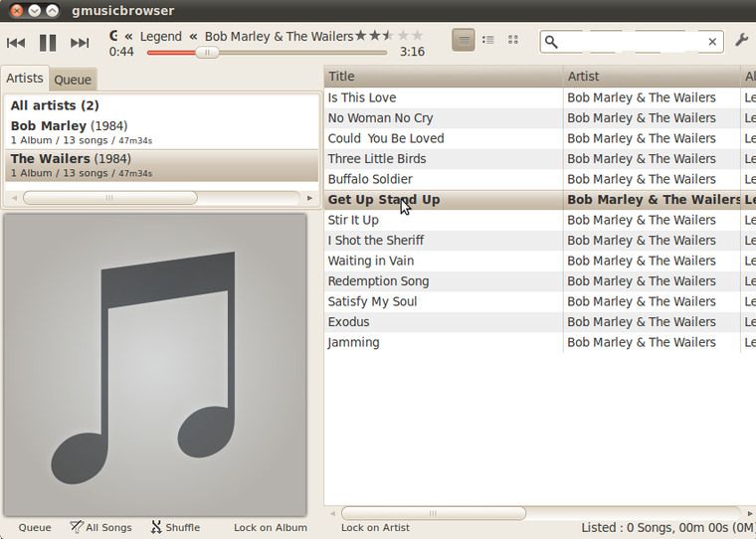Click the All Songs filter button
The width and height of the screenshot is (756, 539).
pos(100,527)
